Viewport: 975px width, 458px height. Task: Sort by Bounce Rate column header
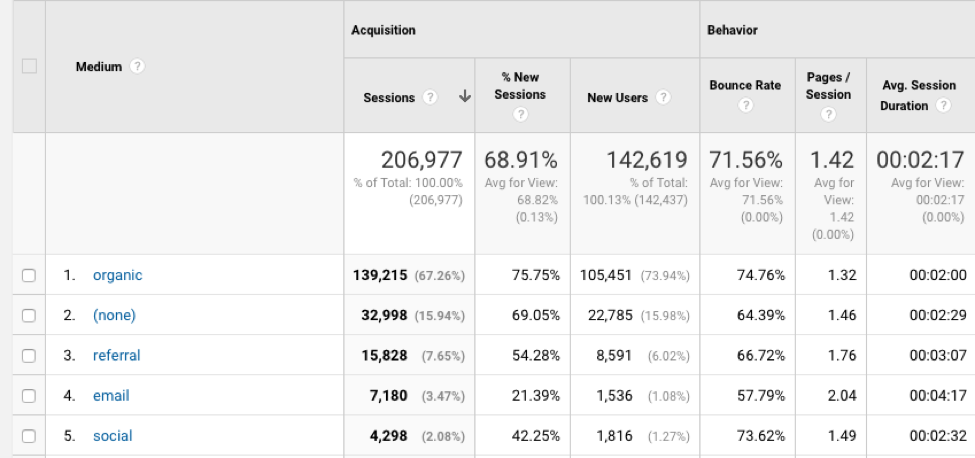pyautogui.click(x=745, y=86)
